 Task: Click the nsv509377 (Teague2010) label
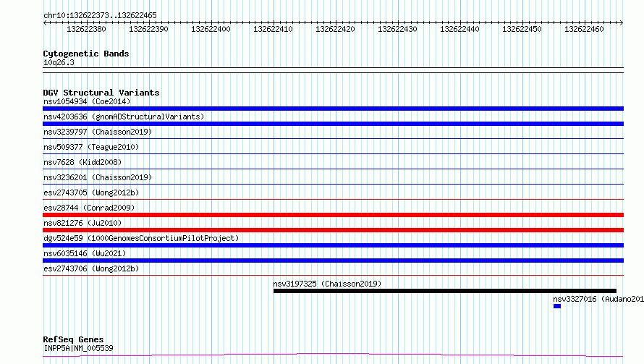click(x=91, y=147)
